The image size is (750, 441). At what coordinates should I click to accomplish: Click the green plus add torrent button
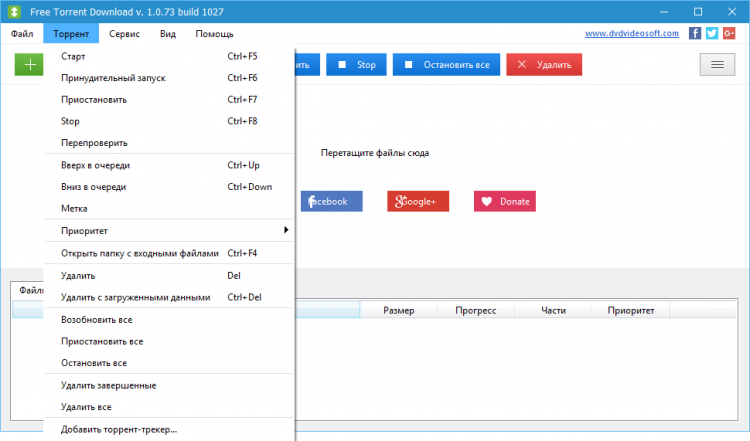pos(29,65)
